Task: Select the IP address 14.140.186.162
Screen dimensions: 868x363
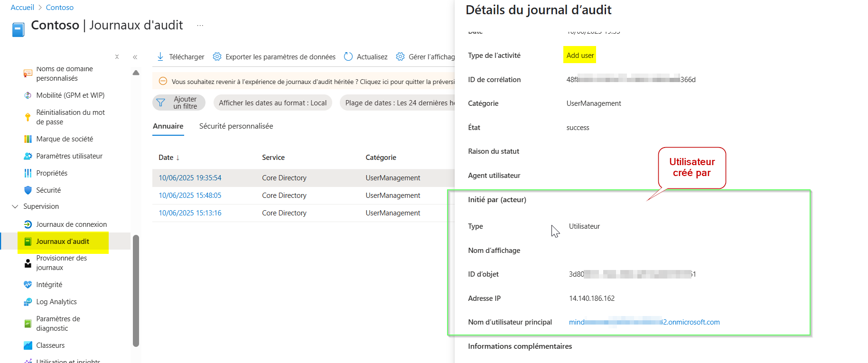Action: [x=592, y=298]
